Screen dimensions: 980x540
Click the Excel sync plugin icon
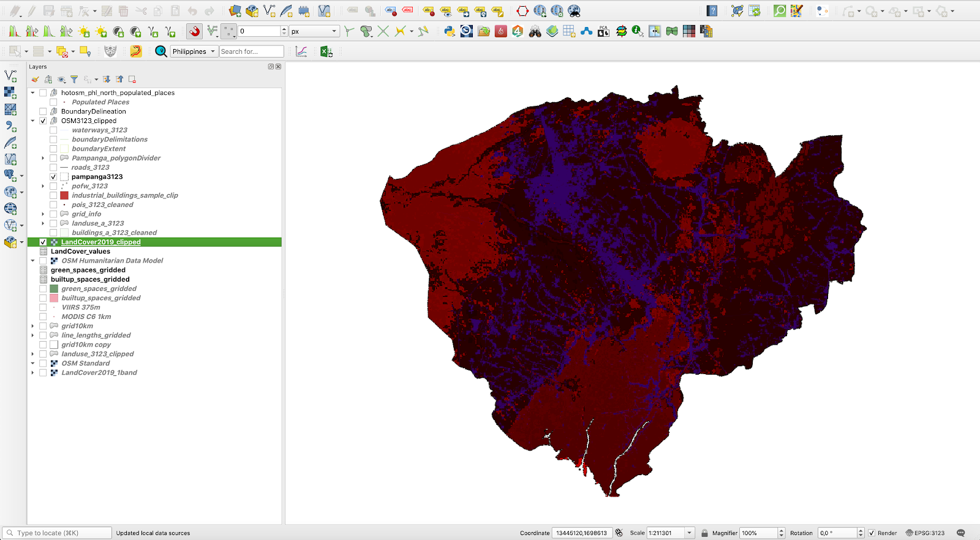[326, 51]
